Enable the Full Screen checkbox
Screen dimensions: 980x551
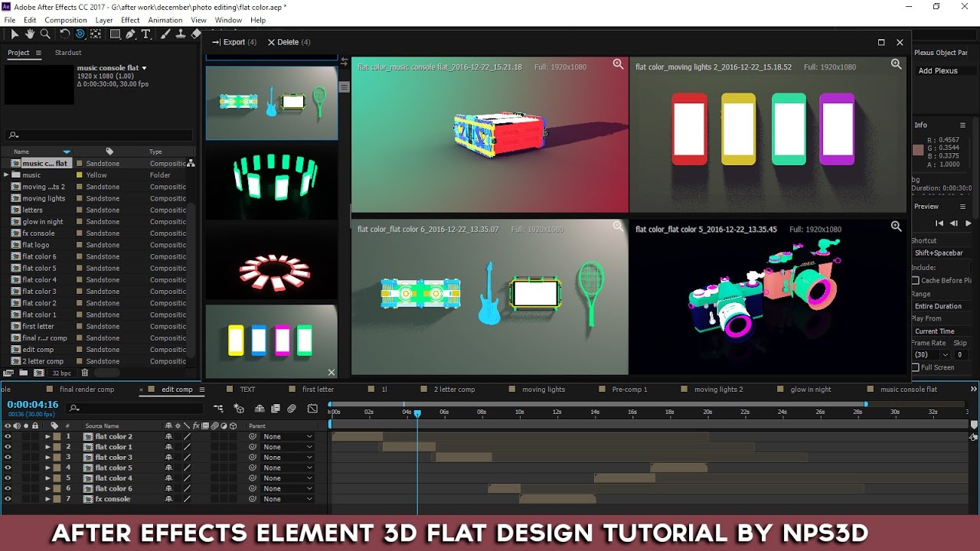916,367
